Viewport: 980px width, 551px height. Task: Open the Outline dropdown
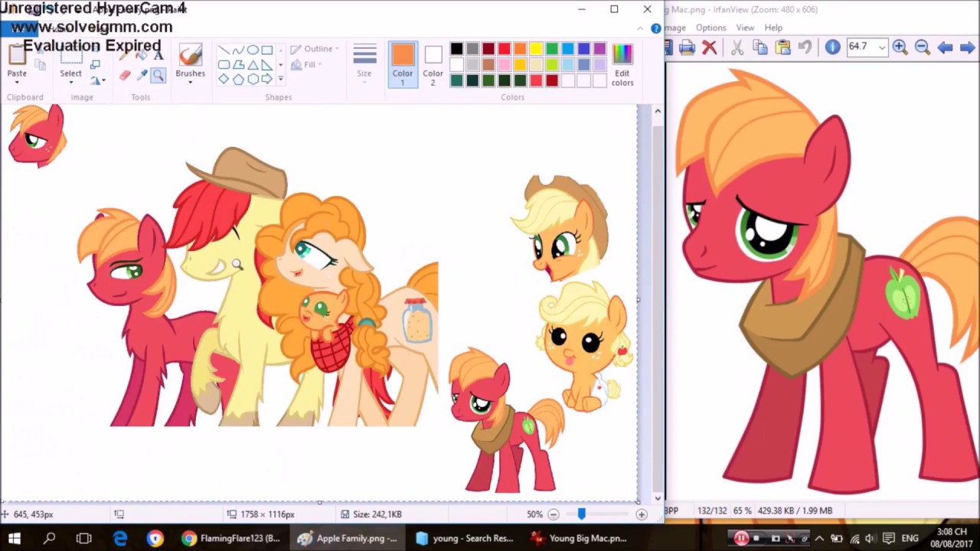pyautogui.click(x=315, y=49)
